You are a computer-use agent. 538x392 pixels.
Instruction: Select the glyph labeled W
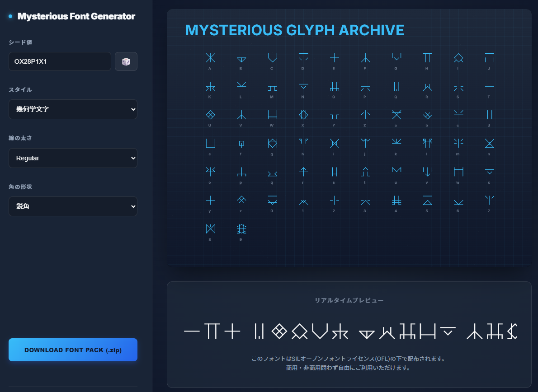click(x=273, y=115)
